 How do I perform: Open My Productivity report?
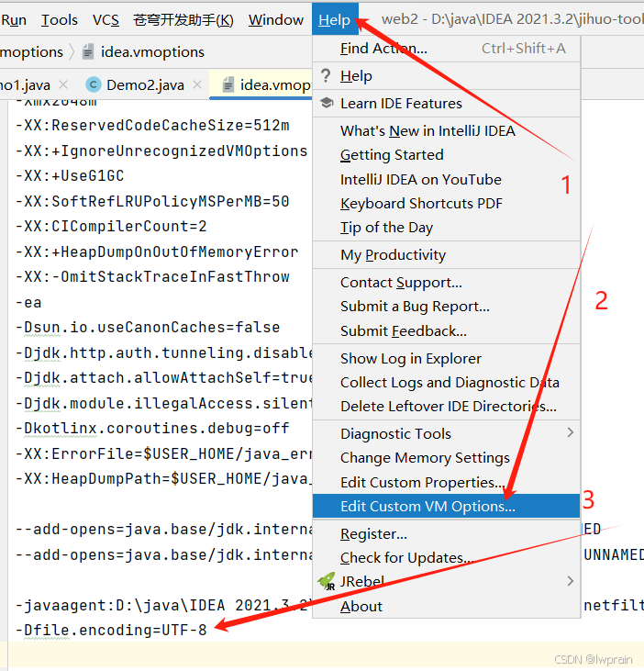click(x=446, y=255)
